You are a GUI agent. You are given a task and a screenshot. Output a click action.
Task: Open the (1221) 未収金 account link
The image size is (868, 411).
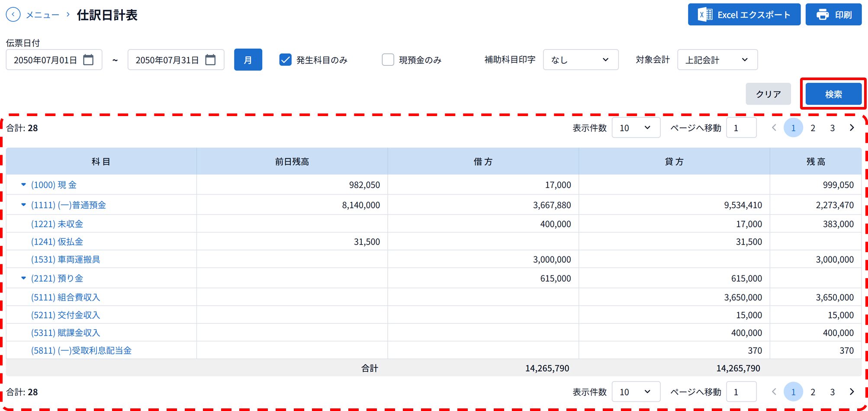(x=57, y=224)
